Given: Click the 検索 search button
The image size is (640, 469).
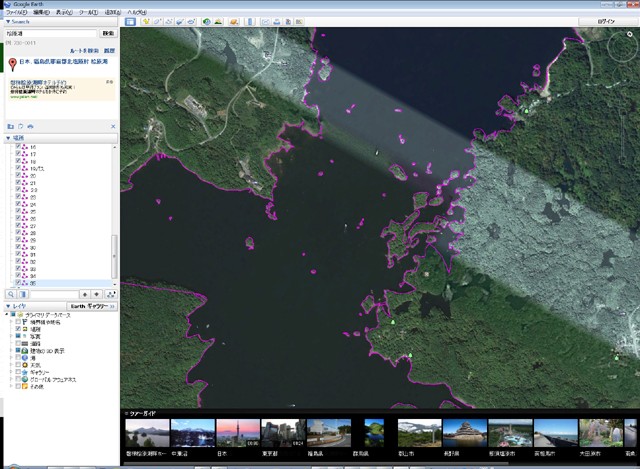Looking at the screenshot, I should tap(106, 33).
